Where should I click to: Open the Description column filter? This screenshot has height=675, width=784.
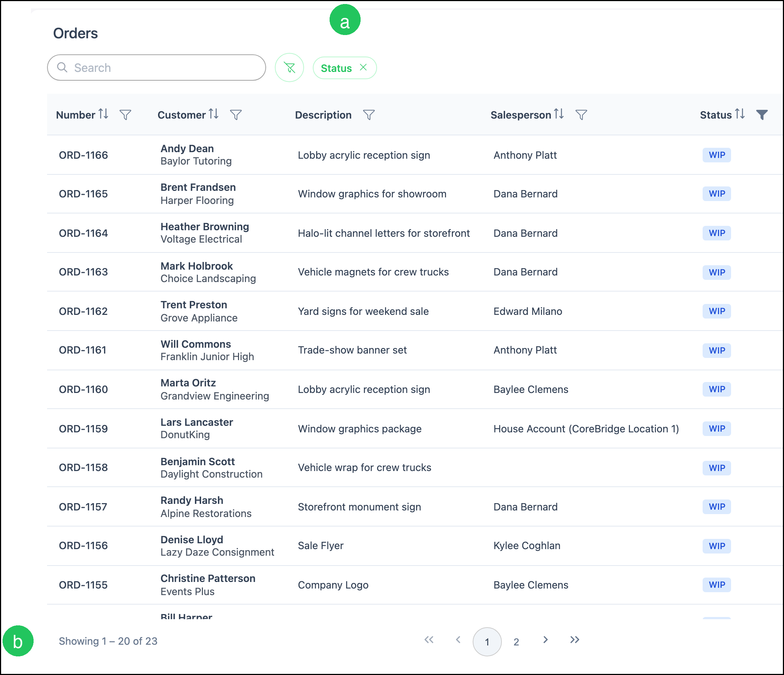click(x=369, y=115)
